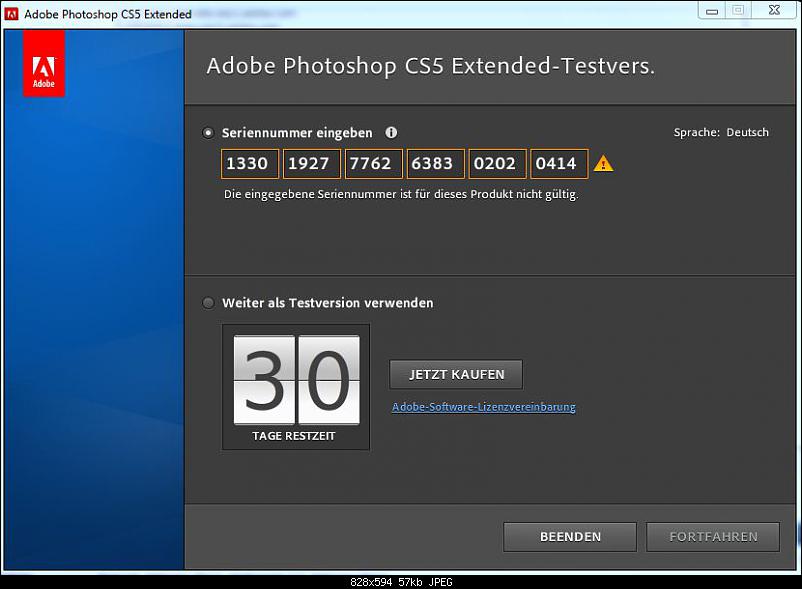Open the Sprache Deutsch language selector
The image size is (802, 589).
click(721, 132)
